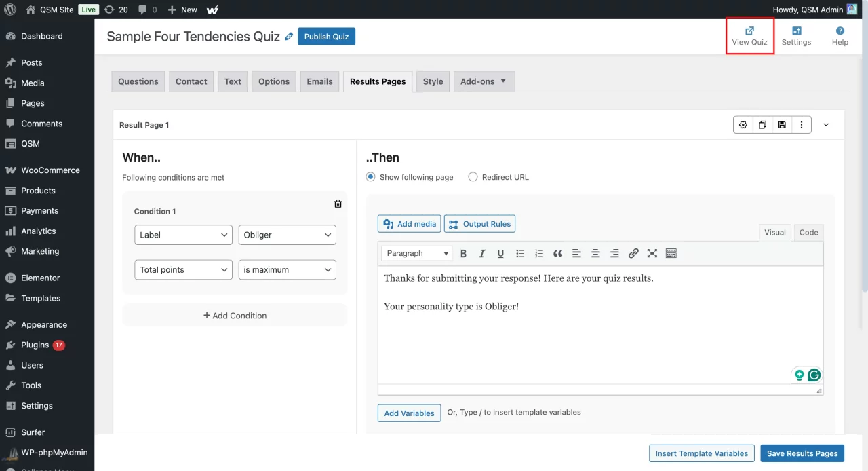Click the pencil icon to edit quiz name

(x=290, y=37)
